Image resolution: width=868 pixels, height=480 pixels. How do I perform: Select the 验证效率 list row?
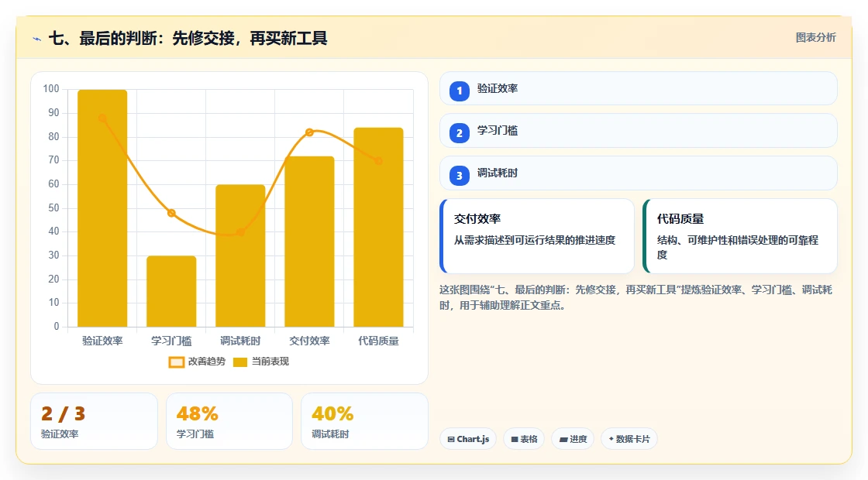coord(639,88)
